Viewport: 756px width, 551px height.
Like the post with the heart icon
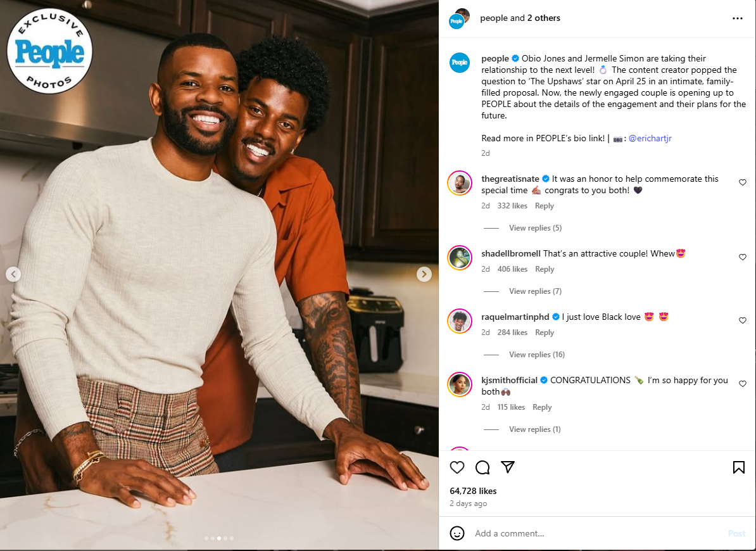coord(457,467)
